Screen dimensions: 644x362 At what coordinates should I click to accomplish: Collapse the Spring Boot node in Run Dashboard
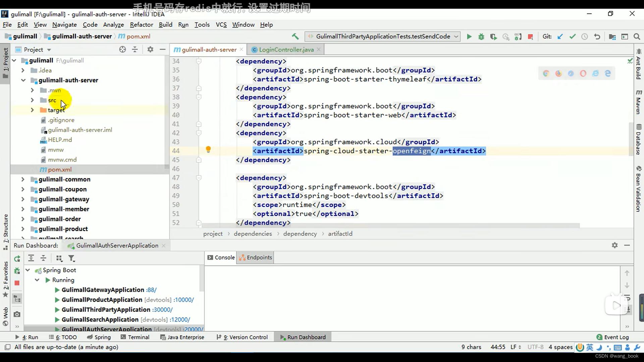click(x=28, y=270)
